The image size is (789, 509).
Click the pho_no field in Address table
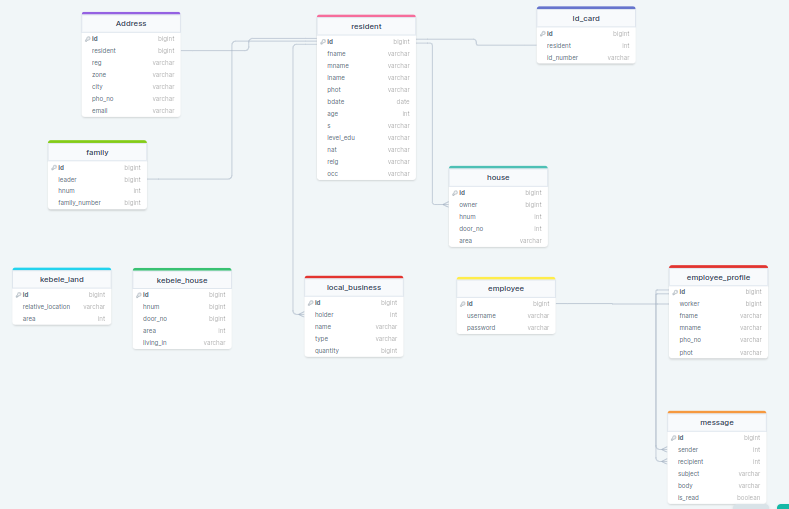131,99
